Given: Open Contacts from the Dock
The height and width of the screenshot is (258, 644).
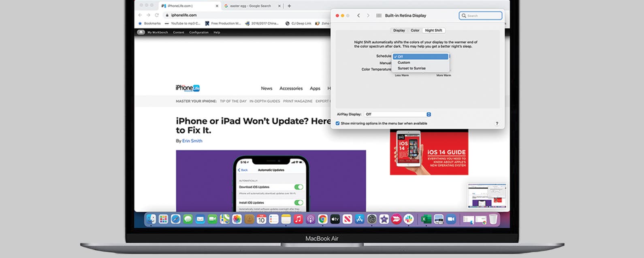Looking at the screenshot, I should 249,219.
